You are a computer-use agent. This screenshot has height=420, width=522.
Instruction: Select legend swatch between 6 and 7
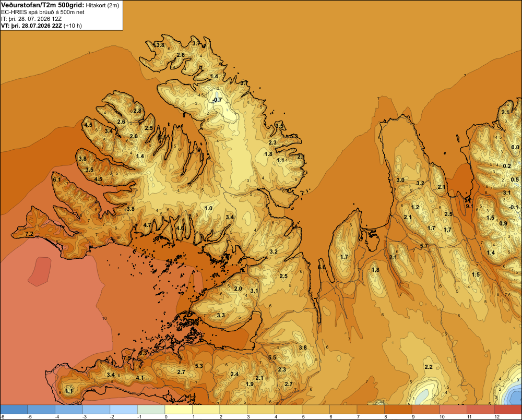click(343, 410)
